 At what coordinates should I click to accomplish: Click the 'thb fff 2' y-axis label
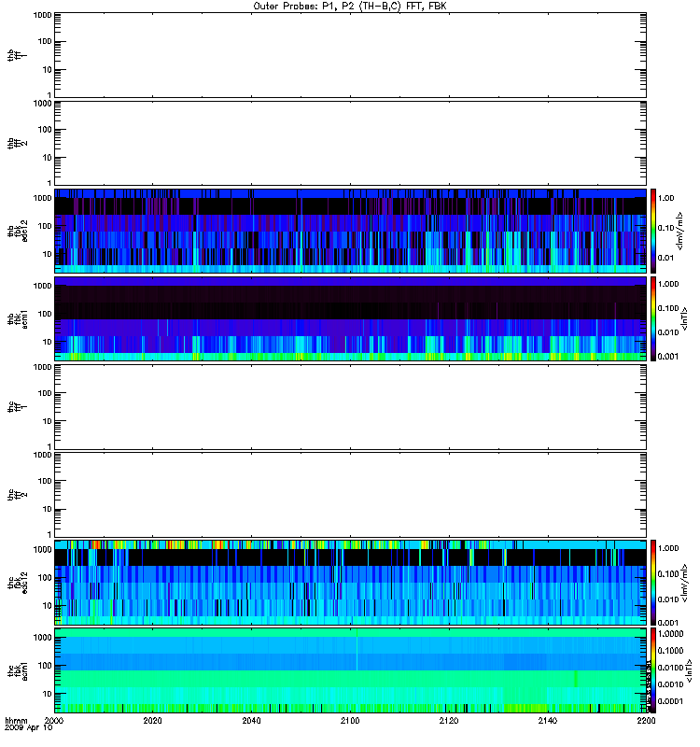tap(18, 143)
